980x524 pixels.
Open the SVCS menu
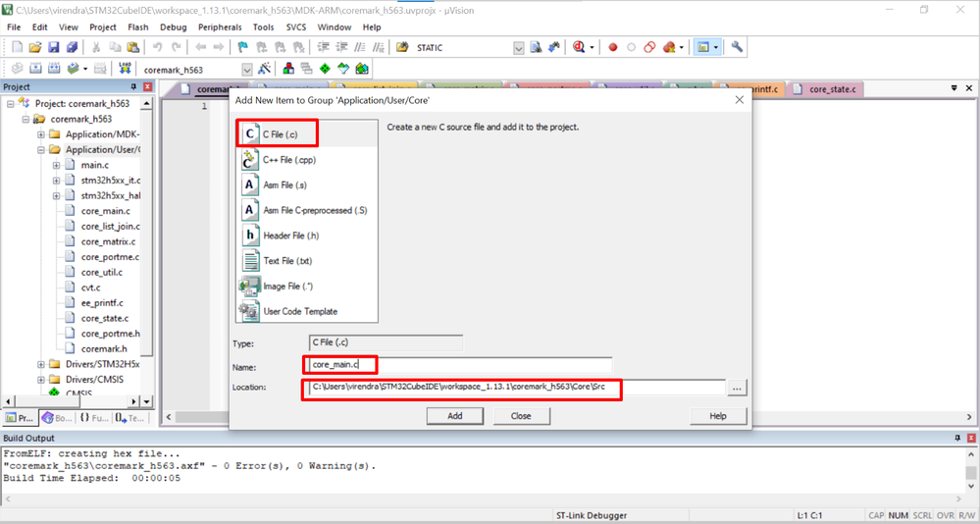click(x=296, y=27)
